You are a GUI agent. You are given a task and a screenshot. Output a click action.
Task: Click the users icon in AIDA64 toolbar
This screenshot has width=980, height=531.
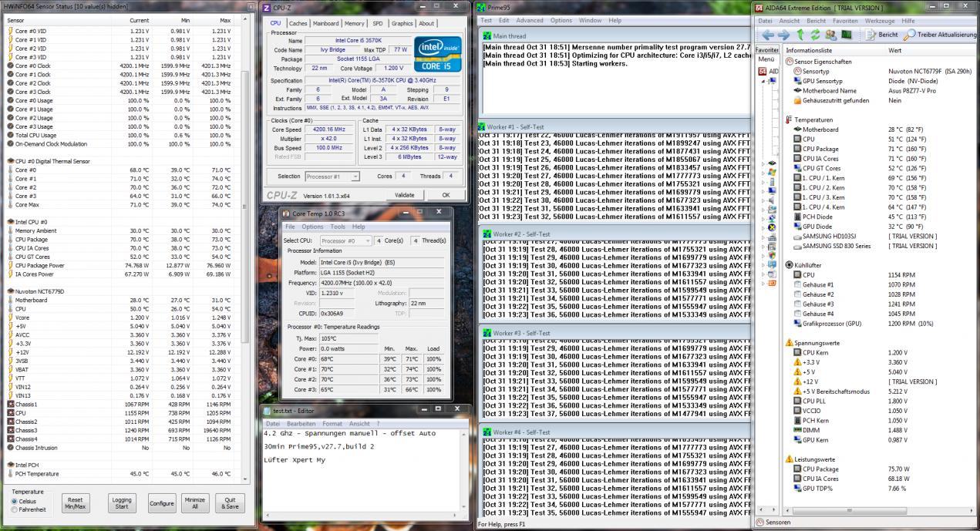tap(830, 35)
